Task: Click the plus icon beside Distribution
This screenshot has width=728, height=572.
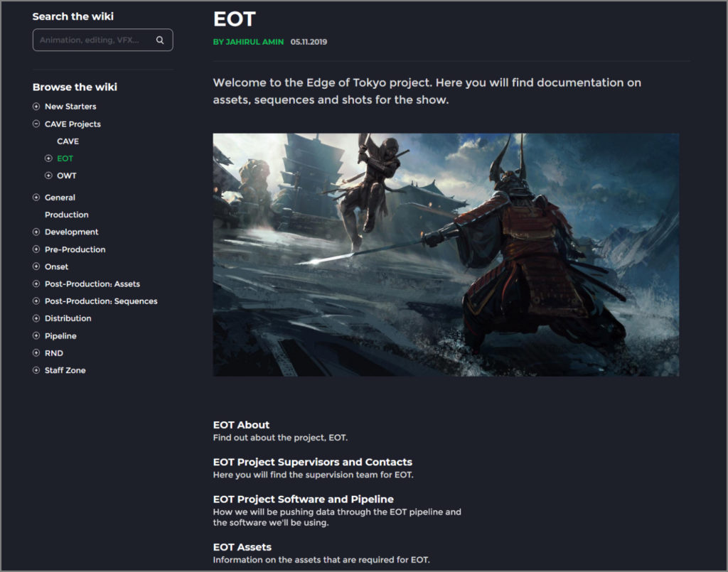Action: point(36,318)
